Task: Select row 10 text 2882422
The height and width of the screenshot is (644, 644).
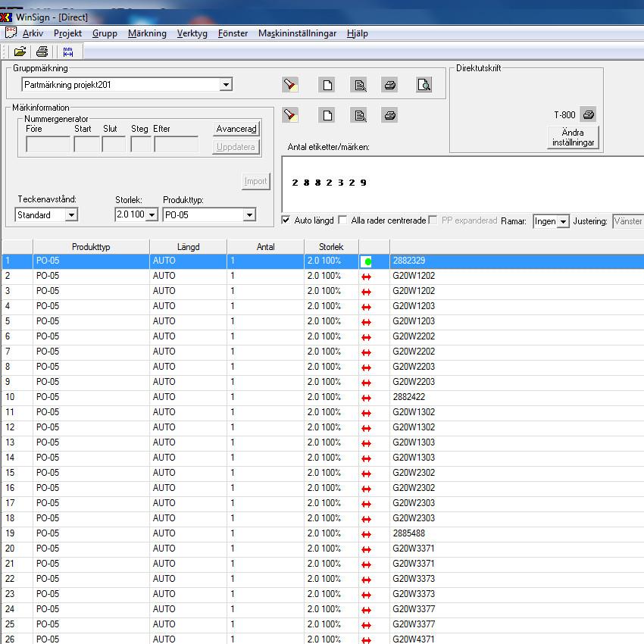Action: click(408, 397)
